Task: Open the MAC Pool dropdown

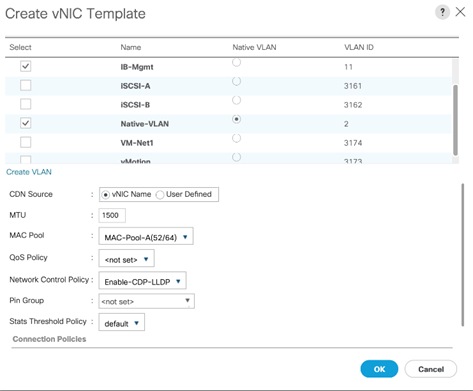Action: pyautogui.click(x=146, y=237)
